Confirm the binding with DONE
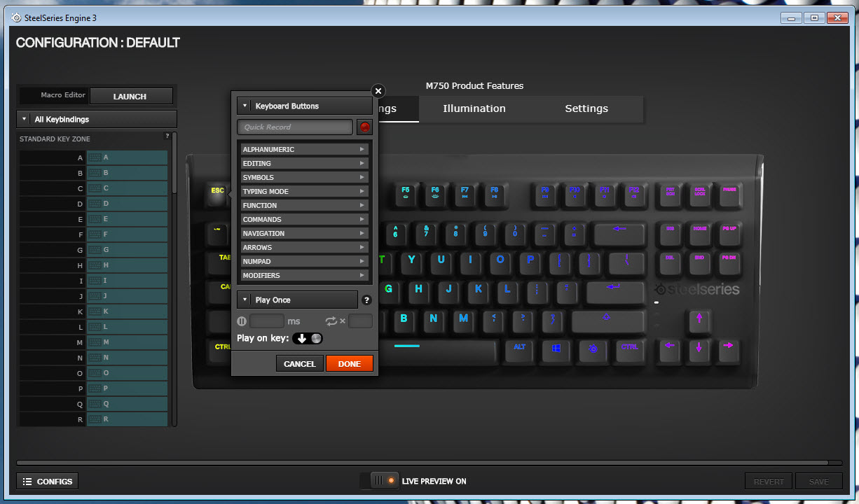859x504 pixels. [x=350, y=364]
